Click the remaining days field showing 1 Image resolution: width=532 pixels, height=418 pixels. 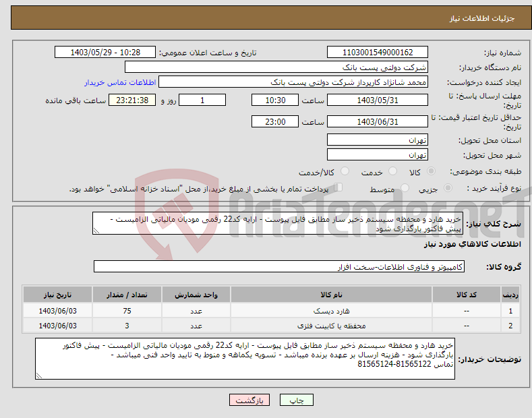(202, 100)
